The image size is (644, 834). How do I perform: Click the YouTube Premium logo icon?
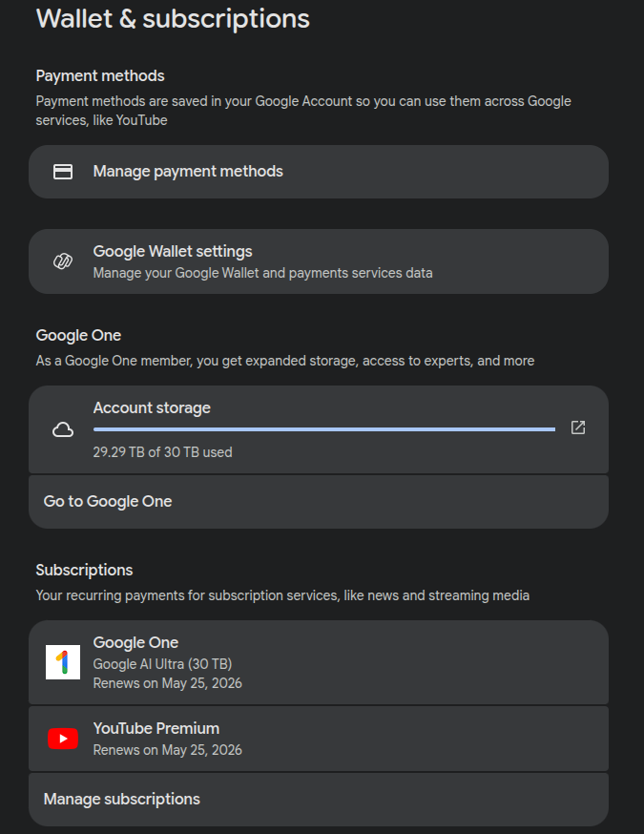(63, 739)
